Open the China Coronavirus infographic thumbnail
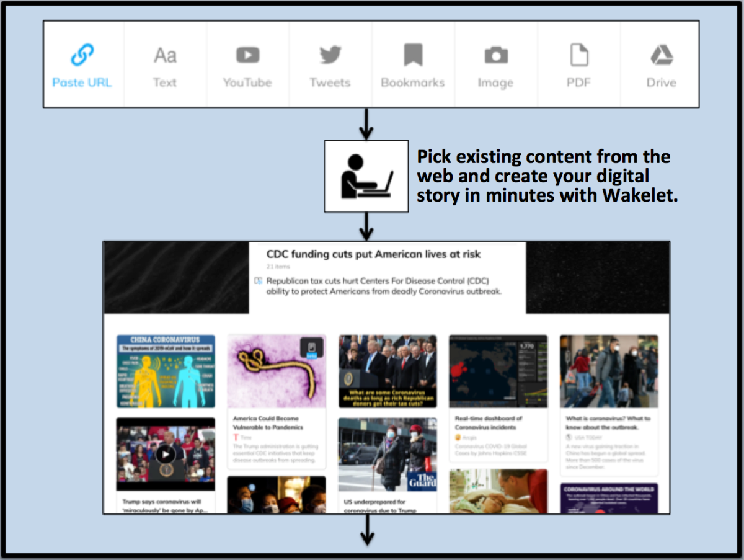Viewport: 744px width, 560px height. click(x=166, y=371)
